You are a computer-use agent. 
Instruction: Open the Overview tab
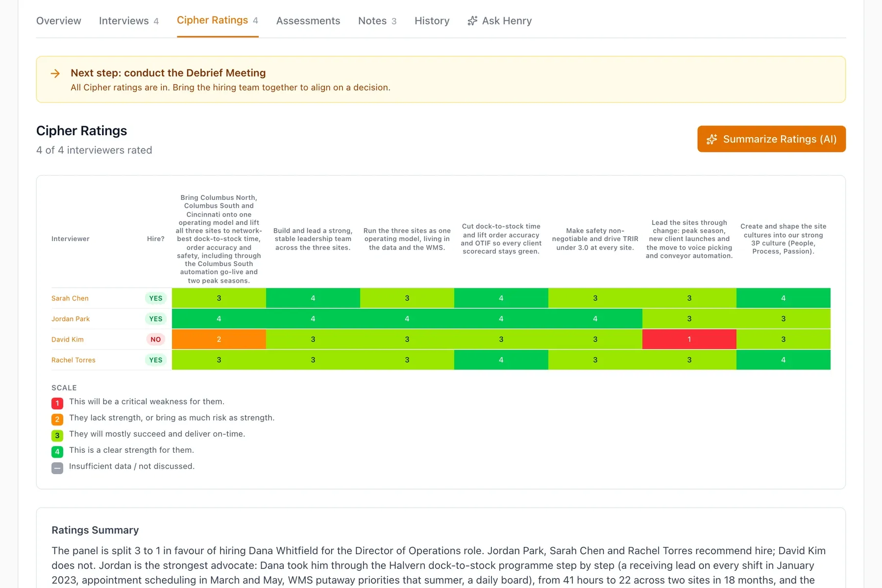point(59,21)
